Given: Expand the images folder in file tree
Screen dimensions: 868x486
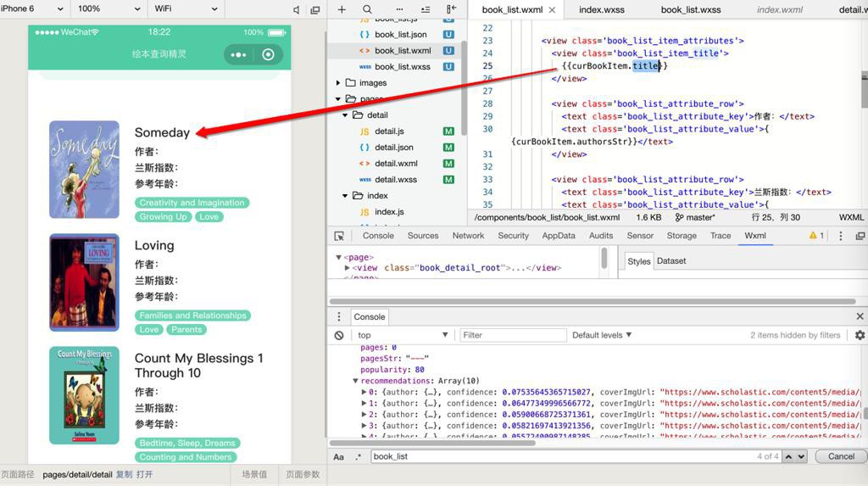Looking at the screenshot, I should pyautogui.click(x=339, y=83).
